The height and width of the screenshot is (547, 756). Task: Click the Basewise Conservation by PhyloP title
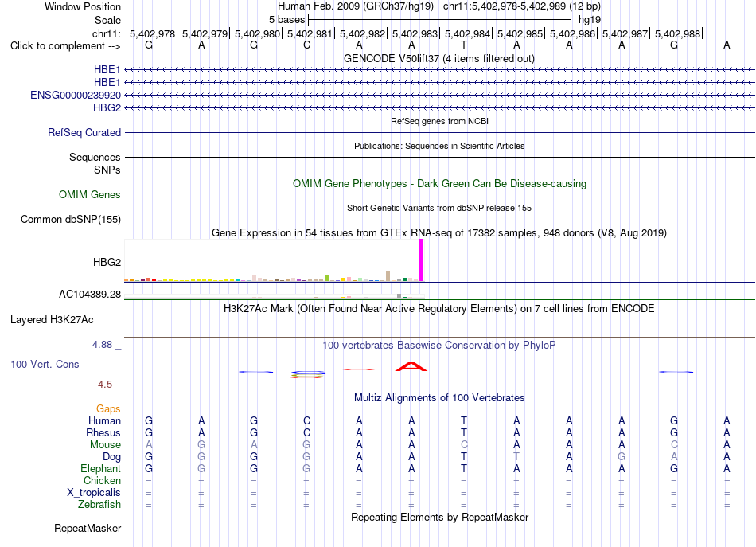pos(439,346)
